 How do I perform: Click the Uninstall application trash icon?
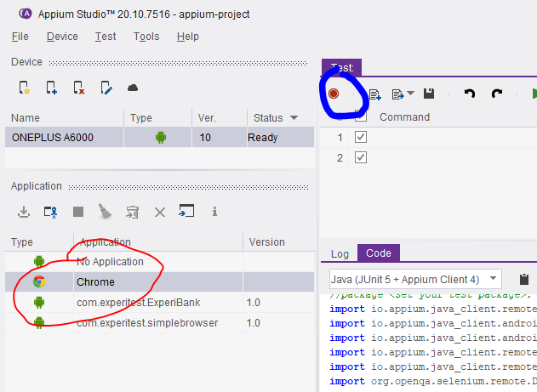click(132, 212)
